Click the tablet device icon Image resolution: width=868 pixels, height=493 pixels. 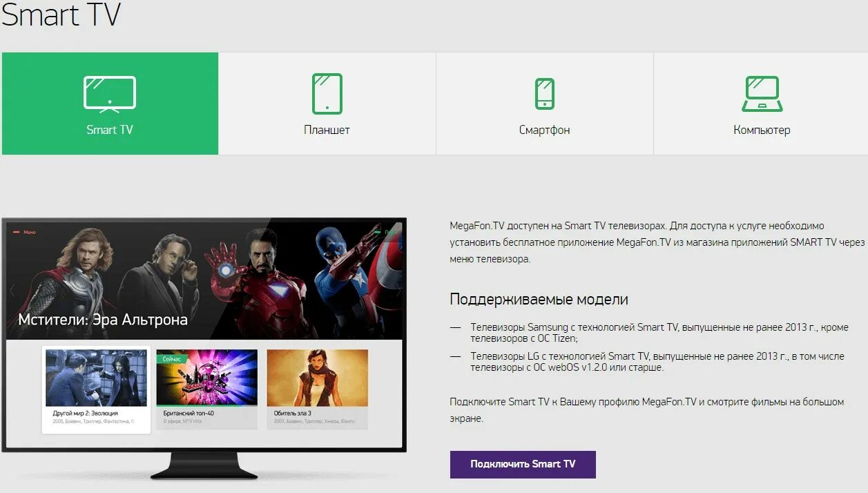(327, 94)
